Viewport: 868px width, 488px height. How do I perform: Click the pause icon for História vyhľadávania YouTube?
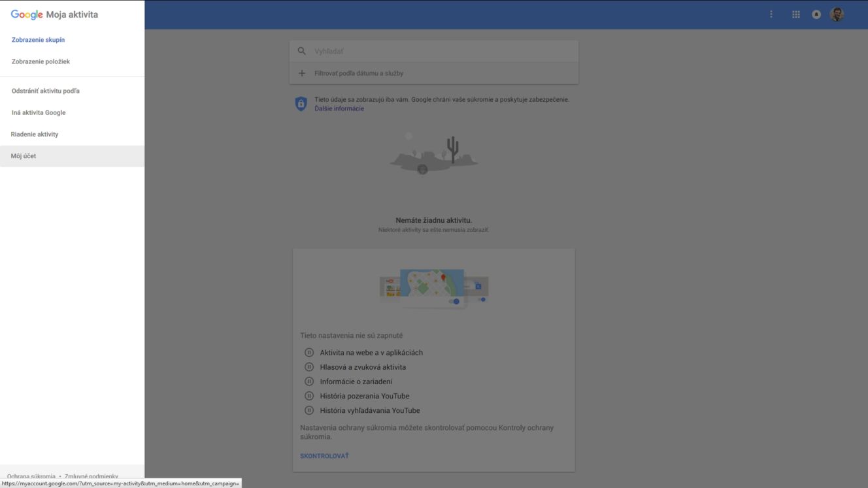click(x=309, y=410)
